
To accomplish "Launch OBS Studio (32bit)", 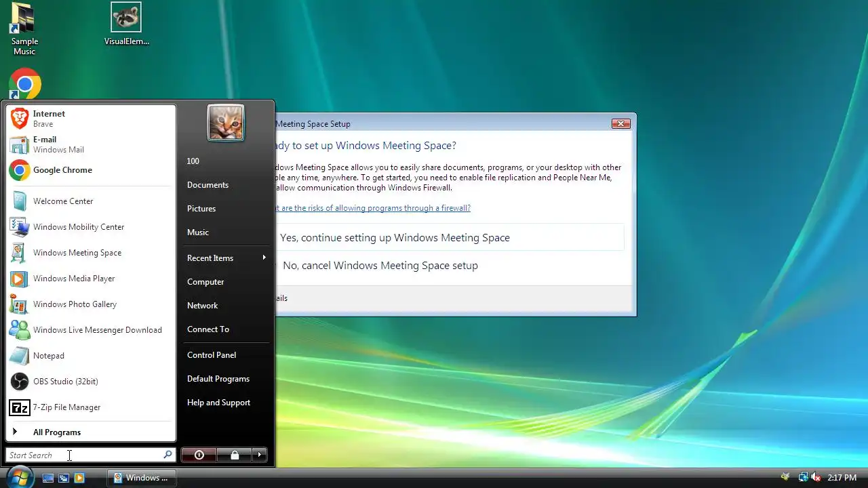I will click(91, 382).
